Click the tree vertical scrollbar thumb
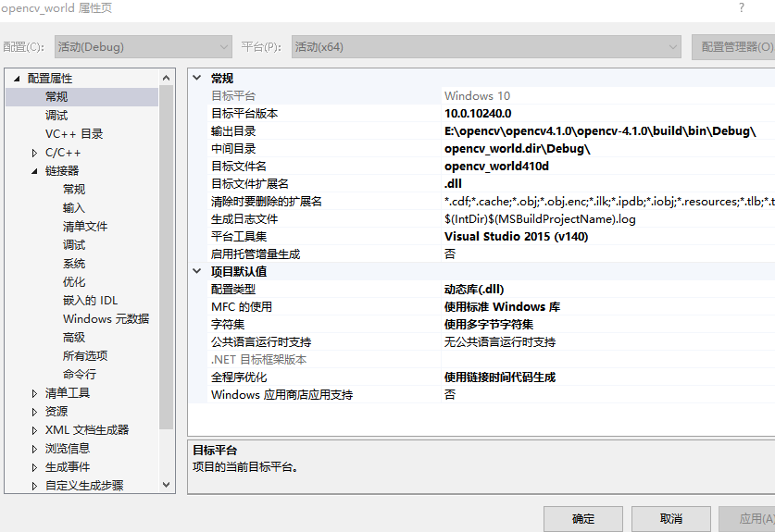Screen dimensions: 775x532 [166, 257]
